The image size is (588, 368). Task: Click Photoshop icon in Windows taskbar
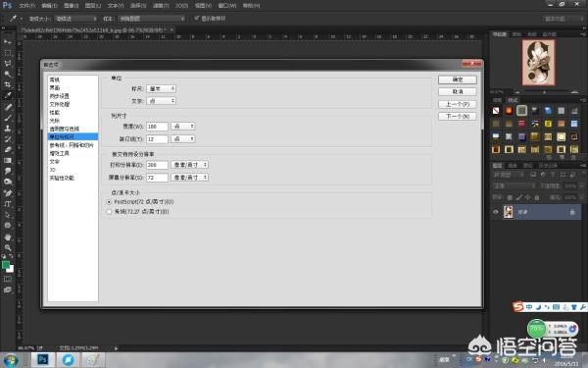click(42, 360)
